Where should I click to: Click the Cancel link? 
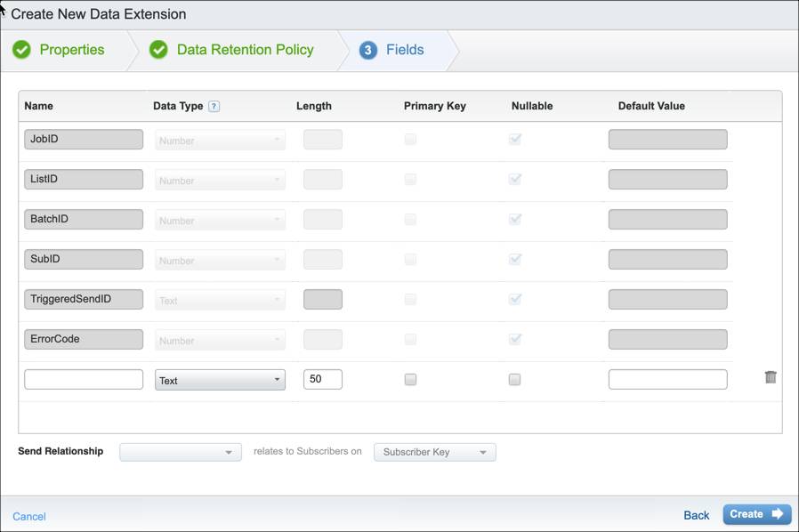29,516
